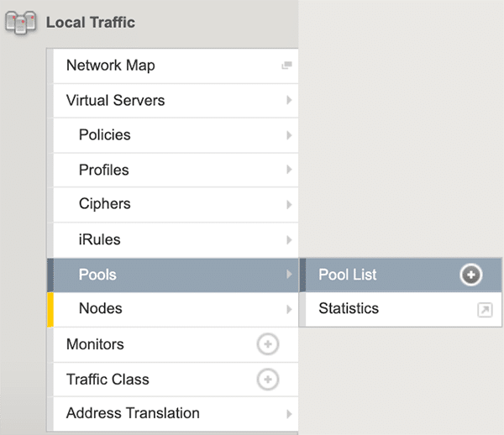Go to the Monitors page

[x=95, y=344]
